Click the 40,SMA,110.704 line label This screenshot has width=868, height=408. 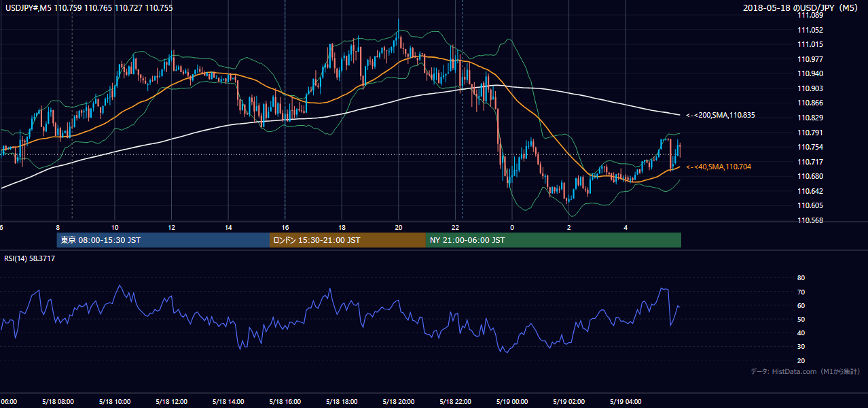tap(719, 167)
